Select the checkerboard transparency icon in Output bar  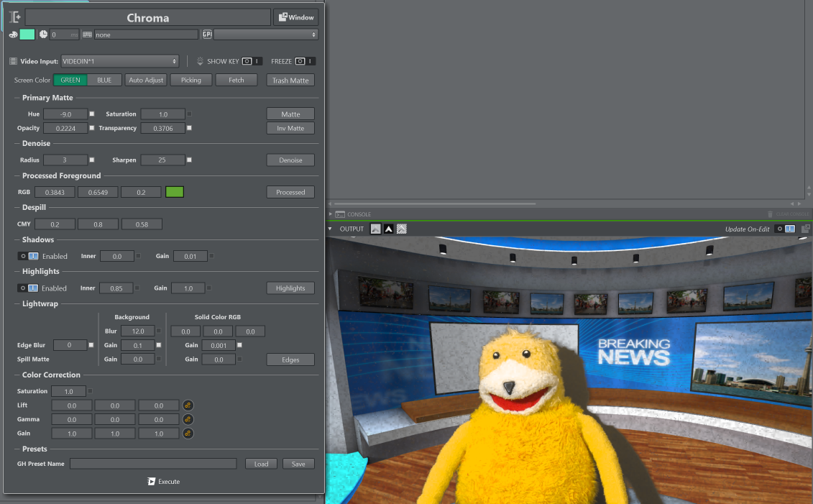pyautogui.click(x=402, y=229)
